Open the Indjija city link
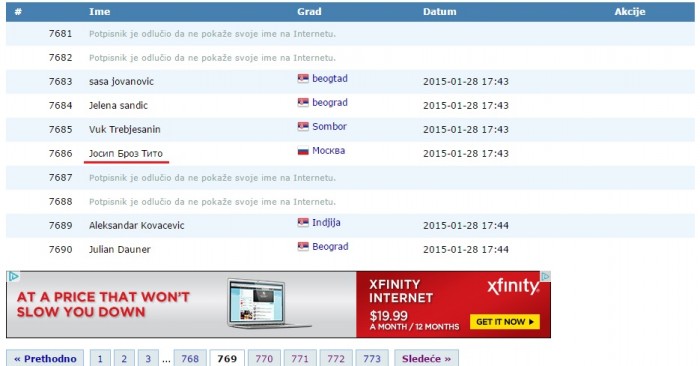700x366 pixels. click(x=326, y=223)
